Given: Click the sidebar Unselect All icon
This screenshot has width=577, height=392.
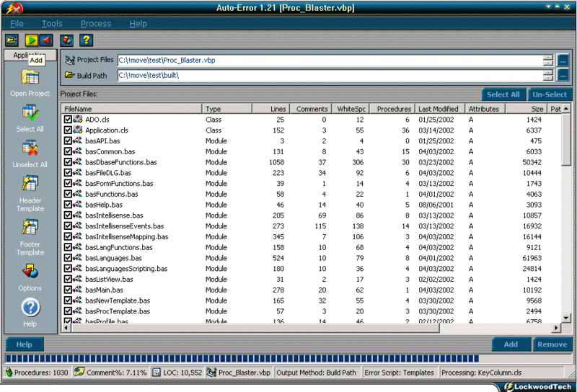Looking at the screenshot, I should point(30,148).
